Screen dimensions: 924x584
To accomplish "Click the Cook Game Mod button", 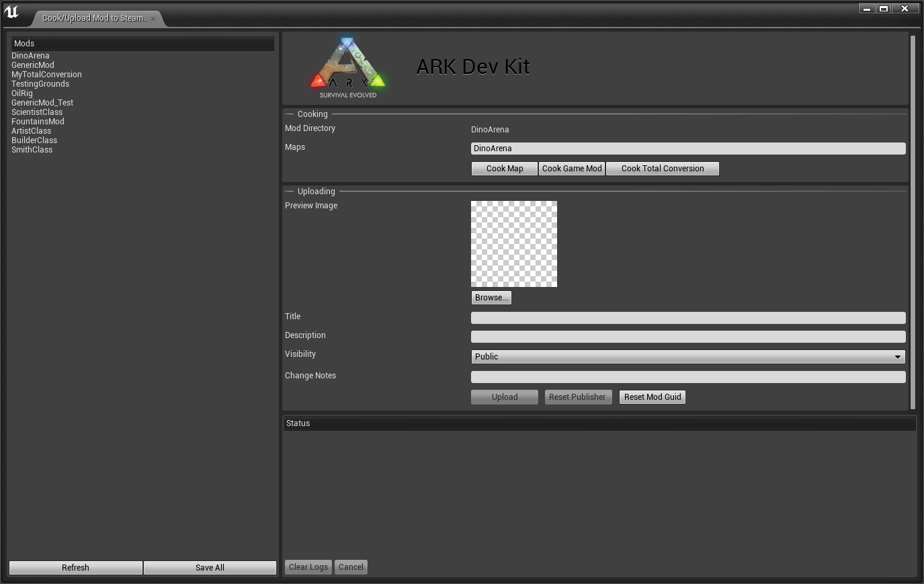I will coord(572,169).
